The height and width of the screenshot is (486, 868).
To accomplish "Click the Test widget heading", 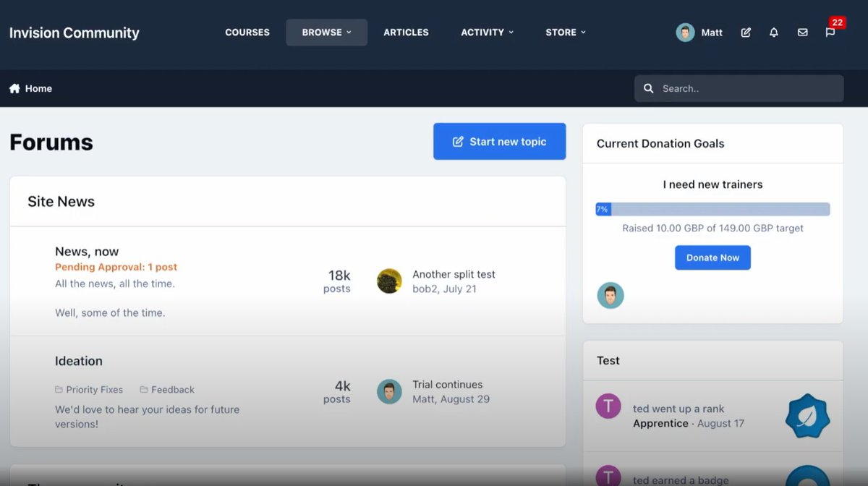I will point(608,360).
